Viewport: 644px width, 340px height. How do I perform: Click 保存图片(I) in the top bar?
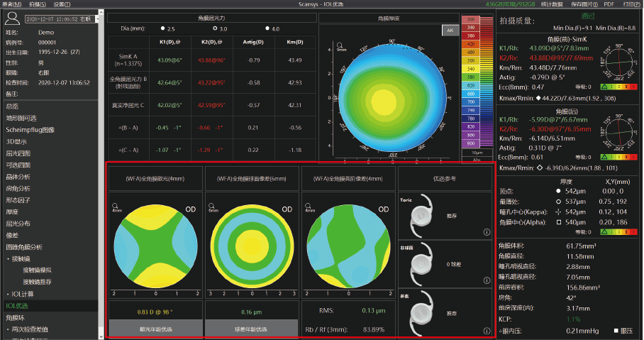tap(584, 4)
